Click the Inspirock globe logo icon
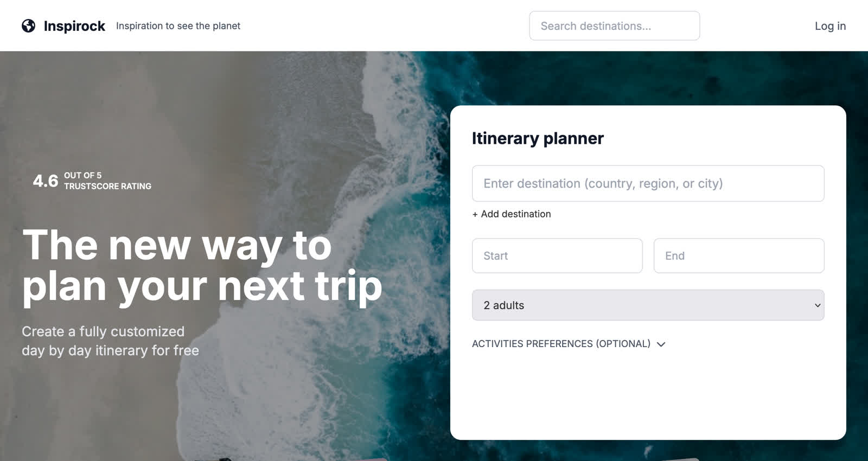This screenshot has width=868, height=461. pos(29,26)
